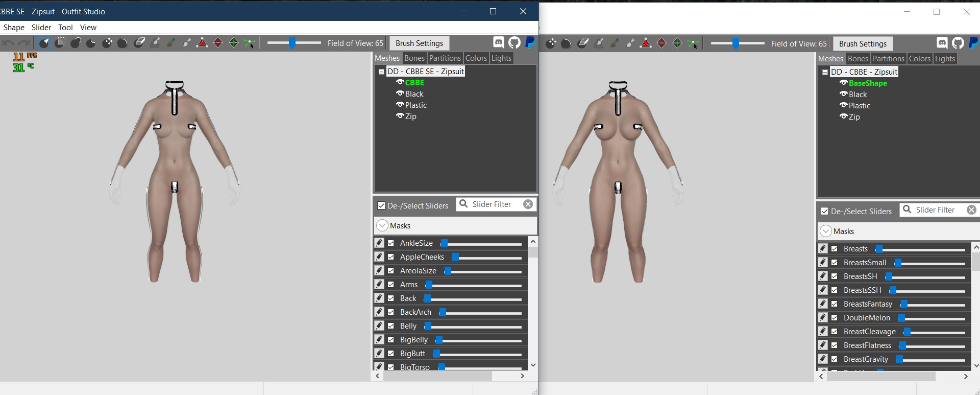Toggle De-/Select Sliders checkbox in CBBE SE window
Image resolution: width=980 pixels, height=395 pixels.
click(381, 205)
